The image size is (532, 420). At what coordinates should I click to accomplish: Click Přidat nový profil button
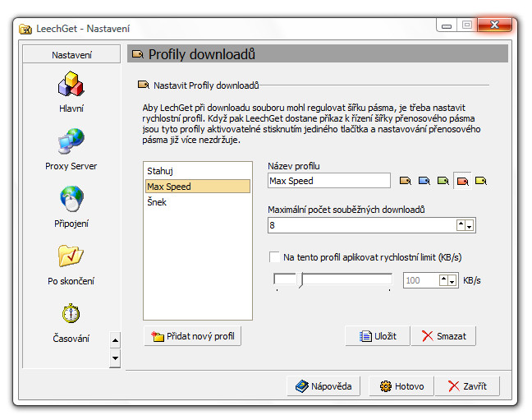pos(193,336)
